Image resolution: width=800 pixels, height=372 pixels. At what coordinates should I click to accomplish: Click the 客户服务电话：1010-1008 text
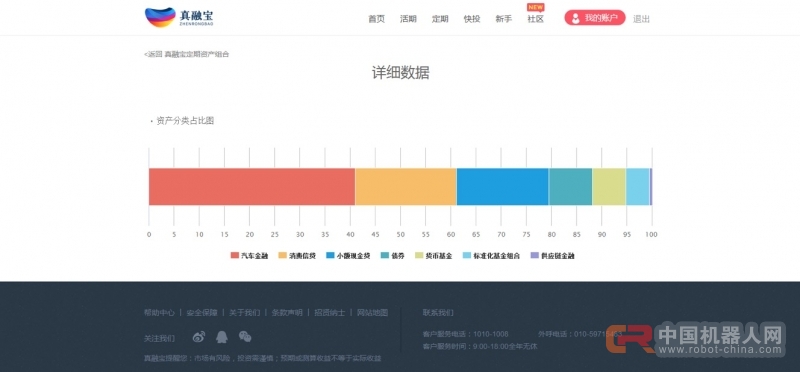tap(465, 334)
